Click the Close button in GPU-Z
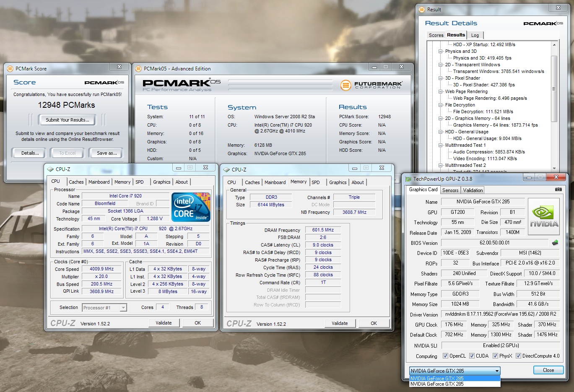 click(548, 370)
